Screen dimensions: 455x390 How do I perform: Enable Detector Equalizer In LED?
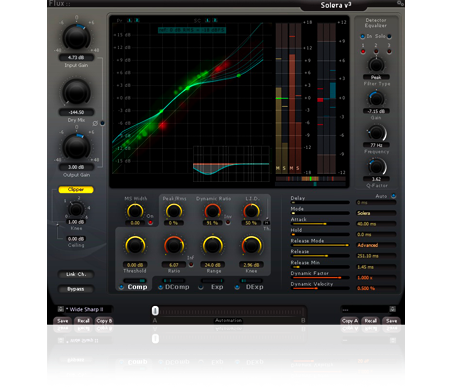point(363,36)
